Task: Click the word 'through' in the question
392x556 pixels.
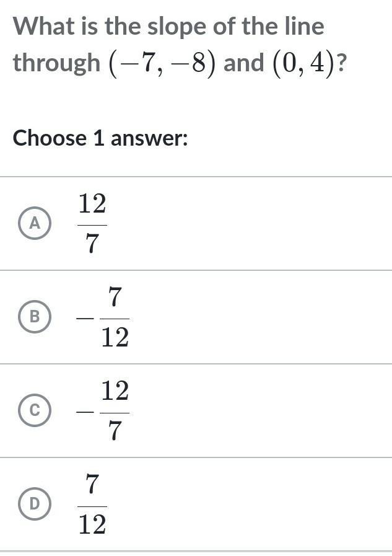Action: (x=57, y=63)
